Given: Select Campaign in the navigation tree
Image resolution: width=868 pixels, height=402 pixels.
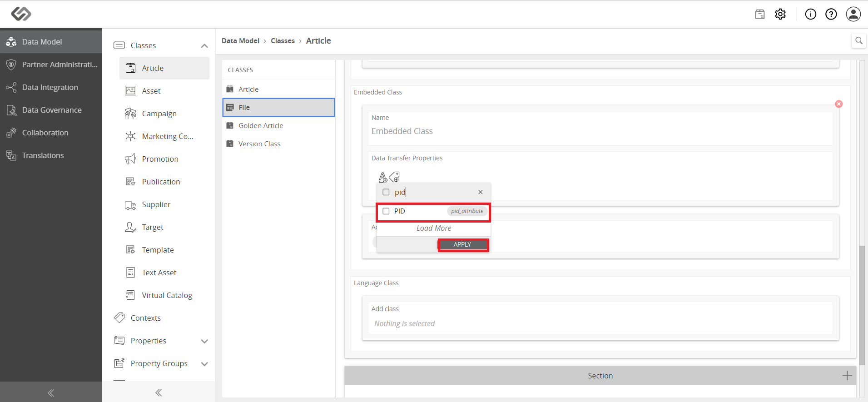Looking at the screenshot, I should coord(164,114).
